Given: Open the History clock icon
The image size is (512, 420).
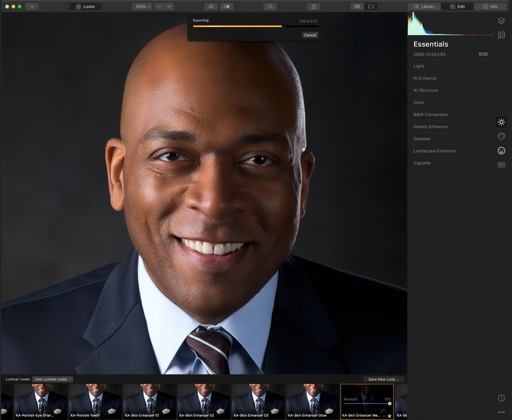Looking at the screenshot, I should point(501,398).
